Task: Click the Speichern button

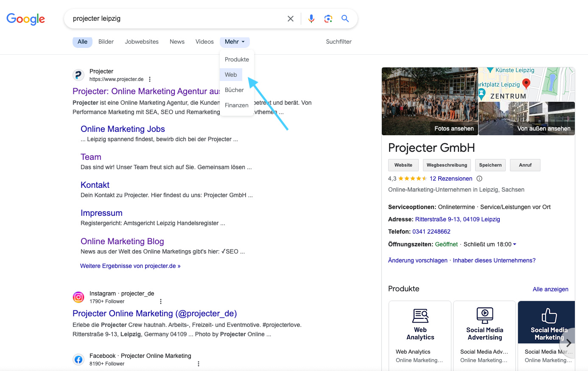Action: [x=490, y=165]
